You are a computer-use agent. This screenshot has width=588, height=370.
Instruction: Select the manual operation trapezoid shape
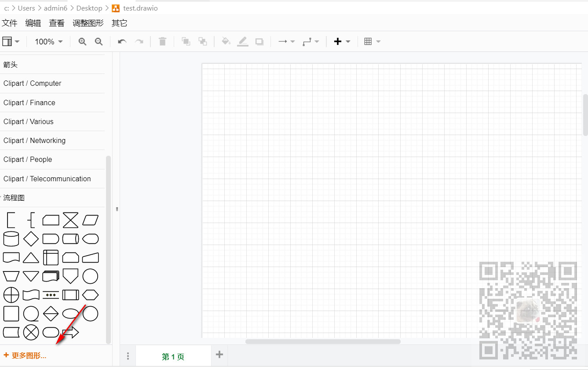click(x=11, y=276)
